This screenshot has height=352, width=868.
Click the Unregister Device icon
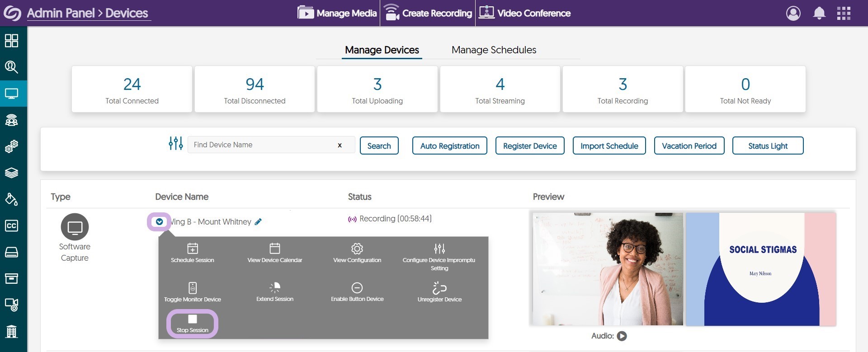pyautogui.click(x=439, y=288)
